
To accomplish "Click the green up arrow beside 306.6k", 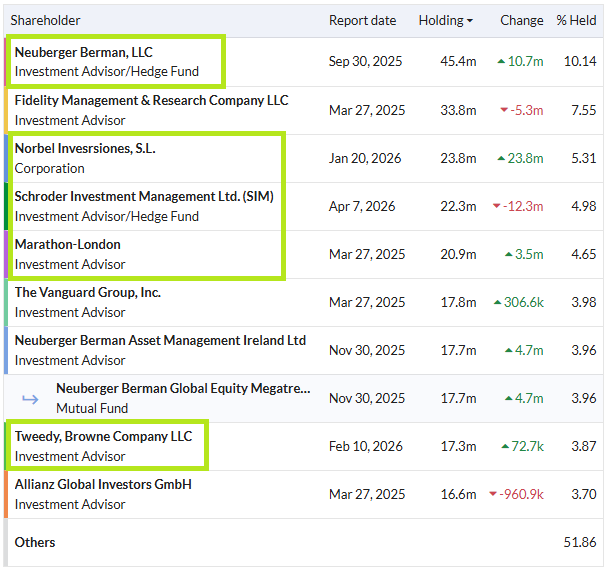I will click(498, 302).
